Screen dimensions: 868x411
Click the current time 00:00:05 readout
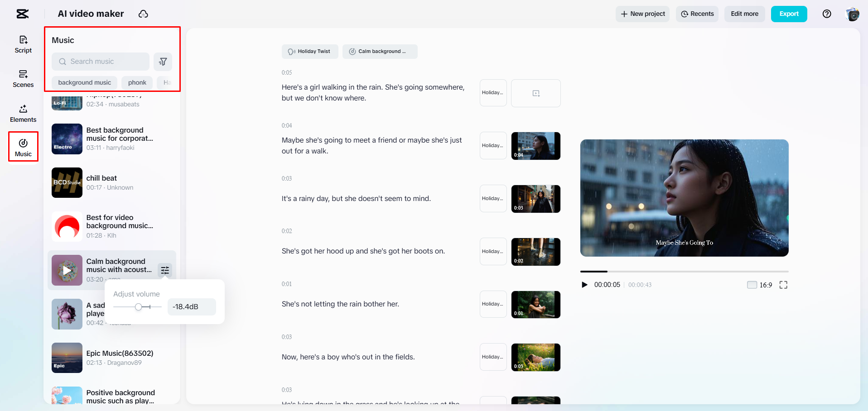pos(607,285)
